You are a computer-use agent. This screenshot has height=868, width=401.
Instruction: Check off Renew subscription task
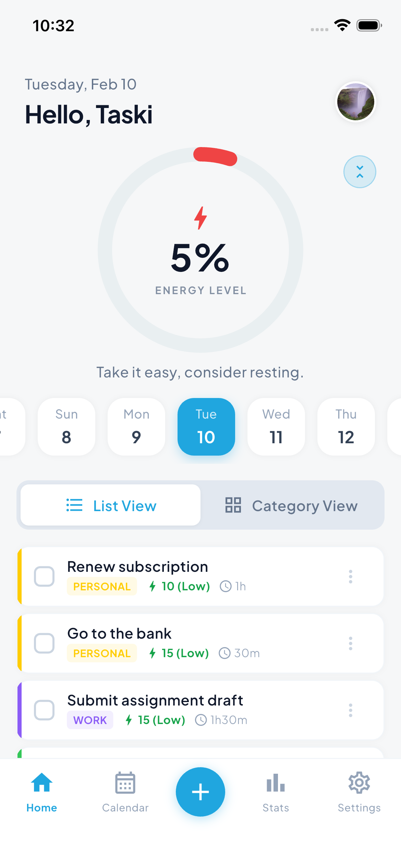(44, 577)
